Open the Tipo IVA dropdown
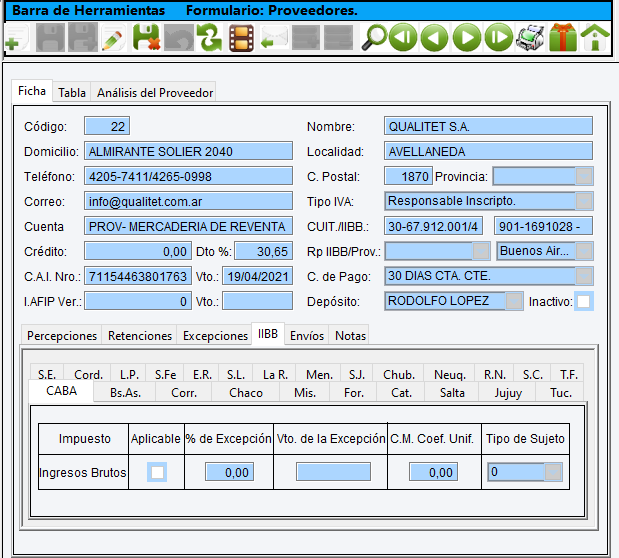This screenshot has height=558, width=619. (x=583, y=201)
